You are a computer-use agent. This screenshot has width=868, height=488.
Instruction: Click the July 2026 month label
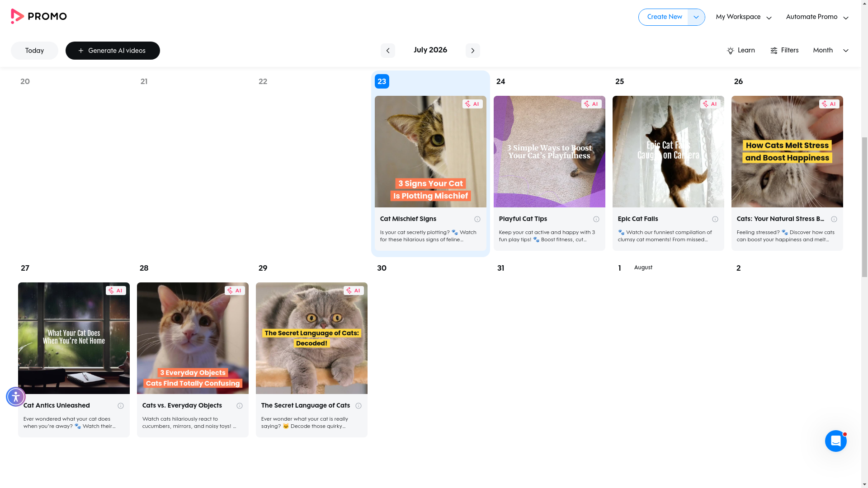(x=430, y=50)
